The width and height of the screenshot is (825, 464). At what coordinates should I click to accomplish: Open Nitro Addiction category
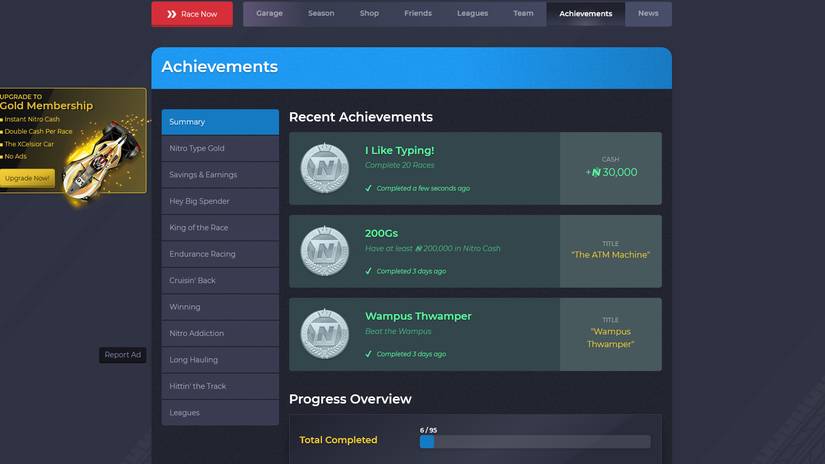tap(220, 333)
